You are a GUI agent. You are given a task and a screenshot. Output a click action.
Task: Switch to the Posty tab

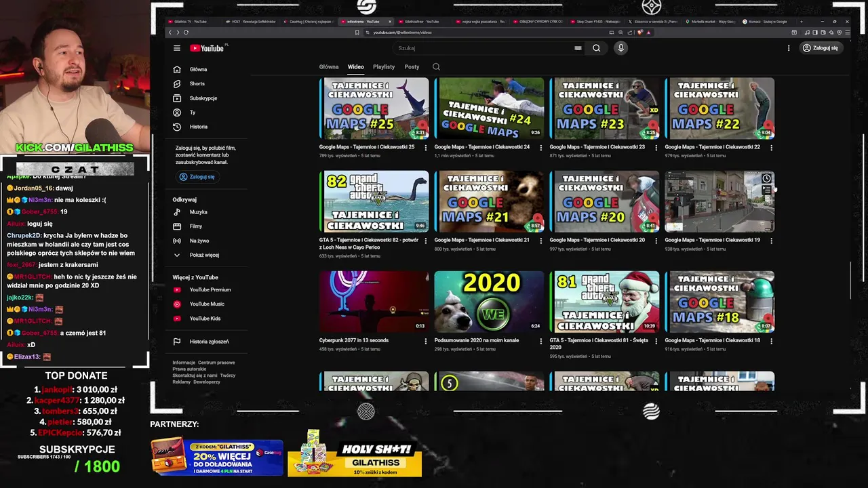[412, 66]
